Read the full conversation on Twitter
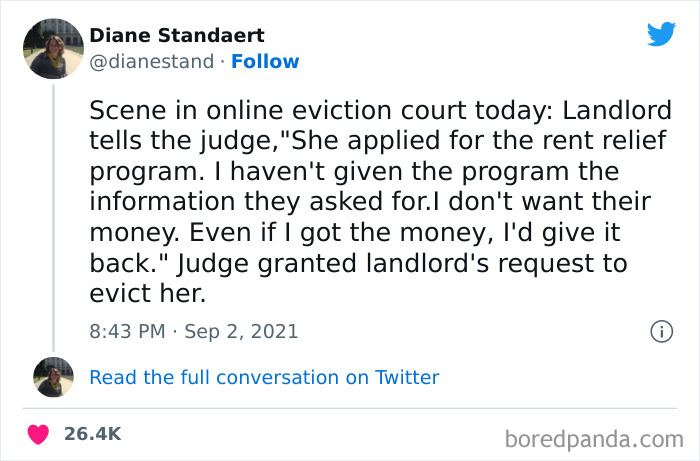 click(264, 378)
